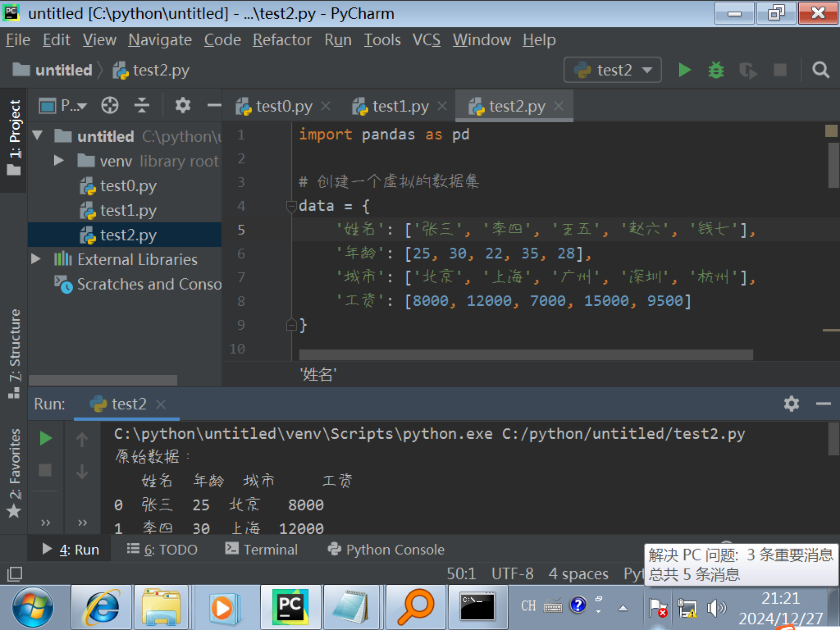This screenshot has width=840, height=630.
Task: Open the VCS menu
Action: 426,40
